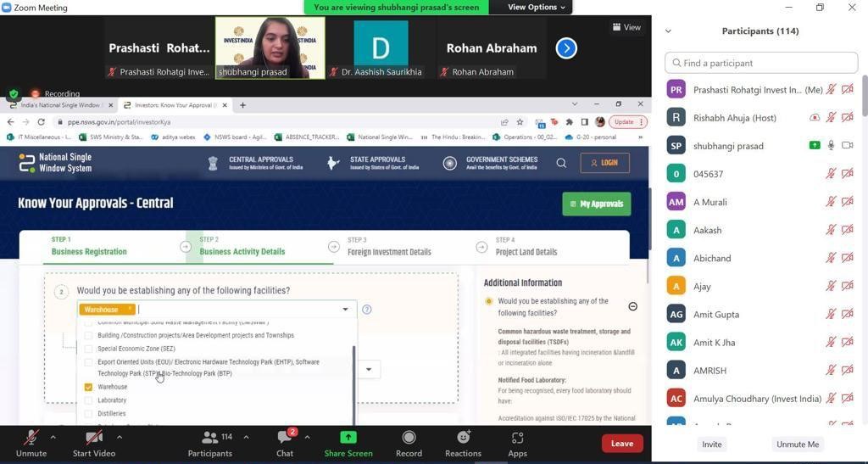Screen dimensions: 868x464
Task: Click the browser reload icon
Action: pyautogui.click(x=41, y=122)
